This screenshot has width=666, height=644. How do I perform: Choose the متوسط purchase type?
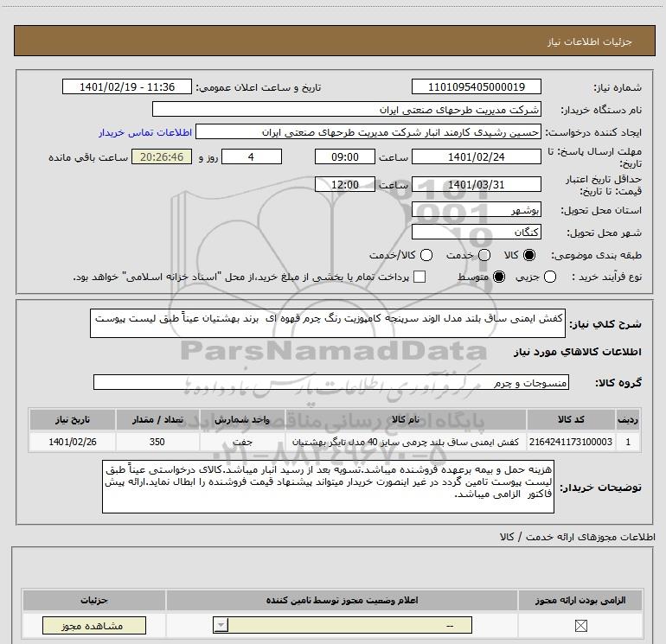point(499,277)
